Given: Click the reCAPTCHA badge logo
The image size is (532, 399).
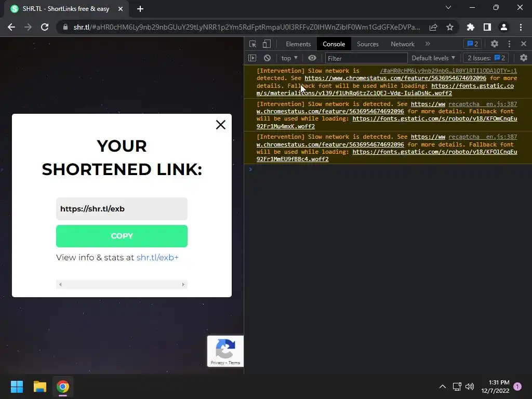Looking at the screenshot, I should coord(225,349).
